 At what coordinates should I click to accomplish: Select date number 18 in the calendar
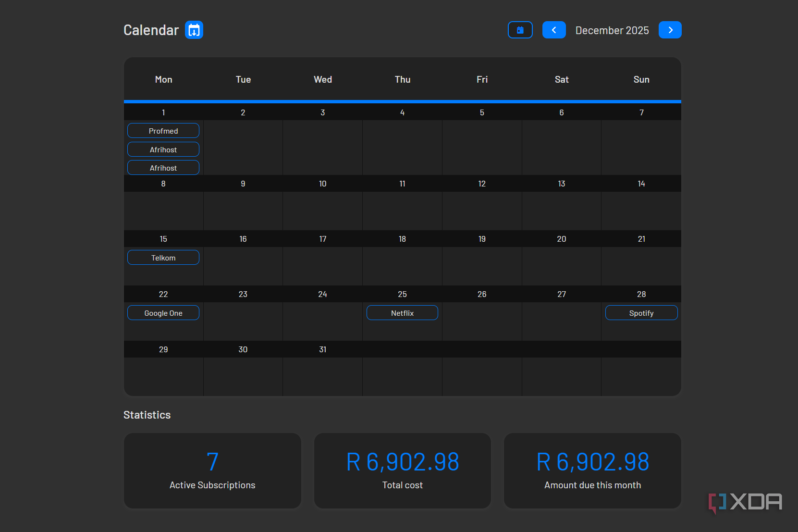click(x=403, y=239)
